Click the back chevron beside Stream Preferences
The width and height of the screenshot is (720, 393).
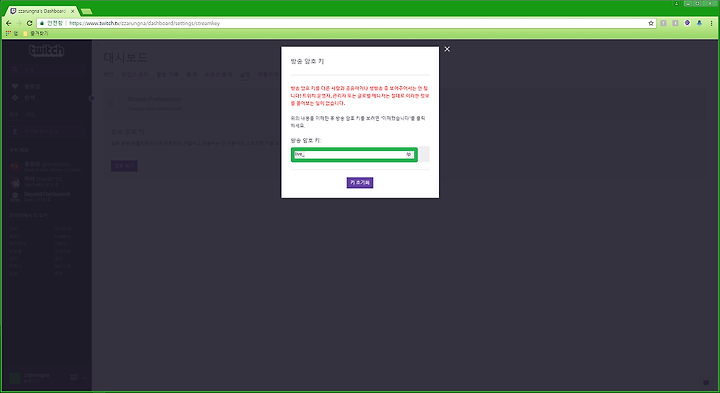(x=111, y=103)
